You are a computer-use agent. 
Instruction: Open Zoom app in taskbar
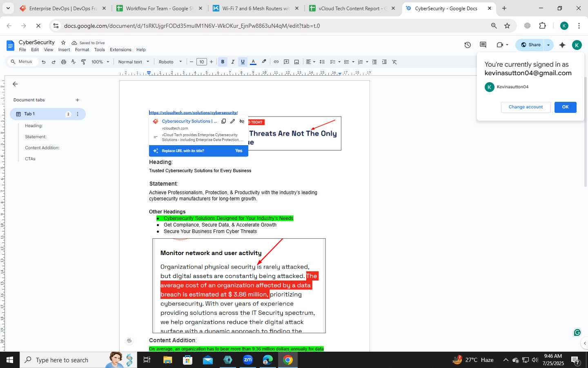(x=247, y=360)
